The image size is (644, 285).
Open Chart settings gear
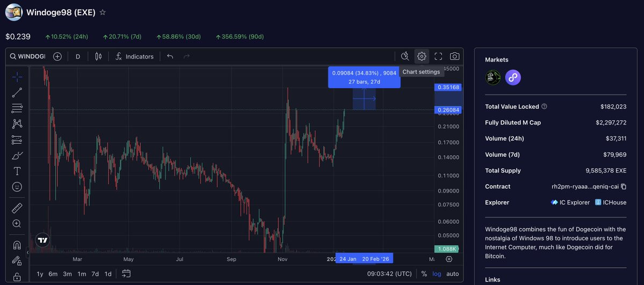(422, 56)
